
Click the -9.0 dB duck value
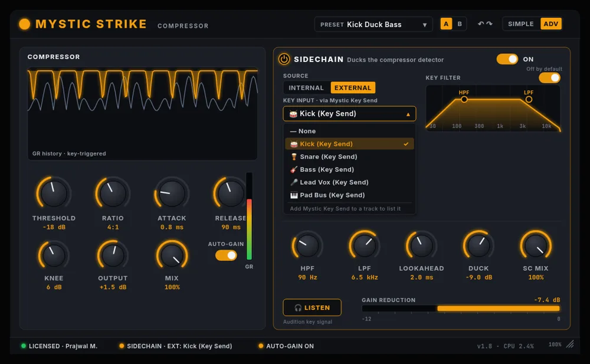pos(478,277)
